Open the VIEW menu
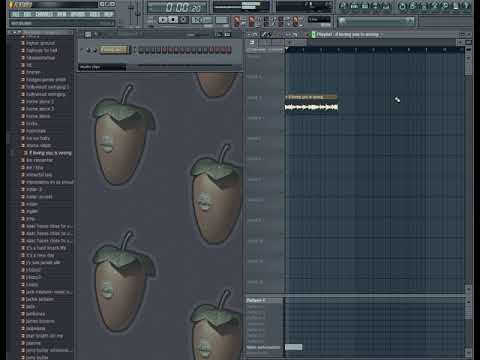Image resolution: width=480 pixels, height=360 pixels. click(x=62, y=14)
